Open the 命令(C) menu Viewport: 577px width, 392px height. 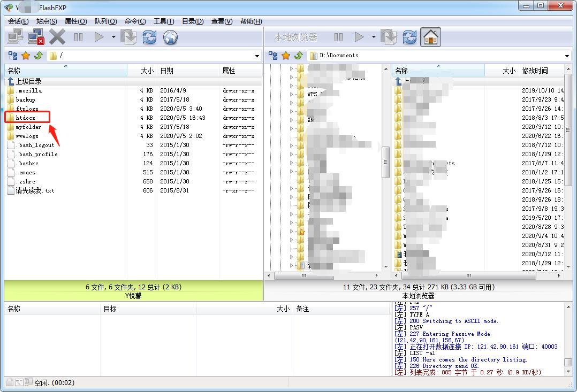tap(135, 21)
